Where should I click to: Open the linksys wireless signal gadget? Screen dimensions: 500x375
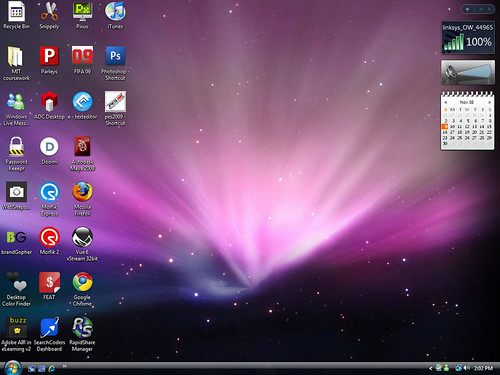click(x=468, y=38)
